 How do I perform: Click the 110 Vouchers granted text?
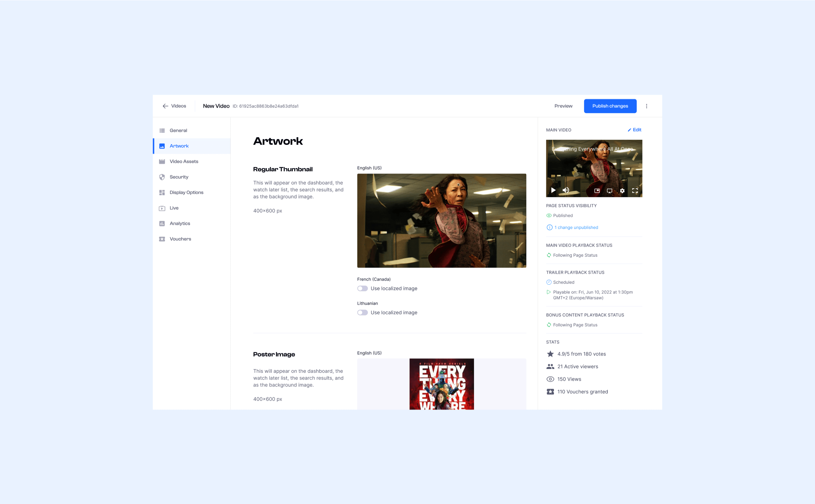pos(582,392)
